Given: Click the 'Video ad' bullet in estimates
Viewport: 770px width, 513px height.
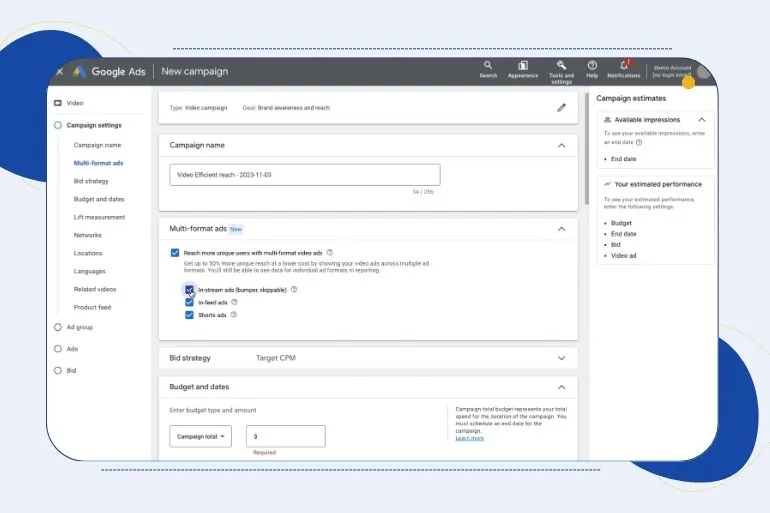Looking at the screenshot, I should [x=623, y=255].
